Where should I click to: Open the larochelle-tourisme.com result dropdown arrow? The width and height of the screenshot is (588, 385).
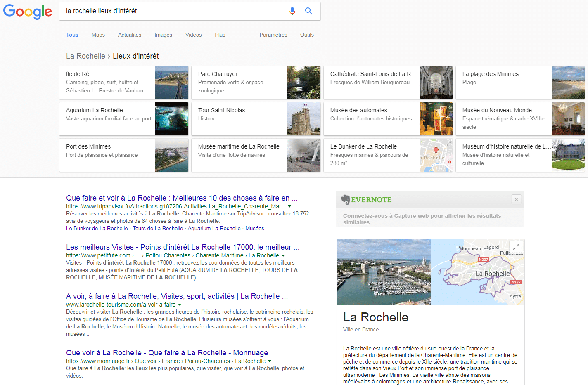[180, 305]
